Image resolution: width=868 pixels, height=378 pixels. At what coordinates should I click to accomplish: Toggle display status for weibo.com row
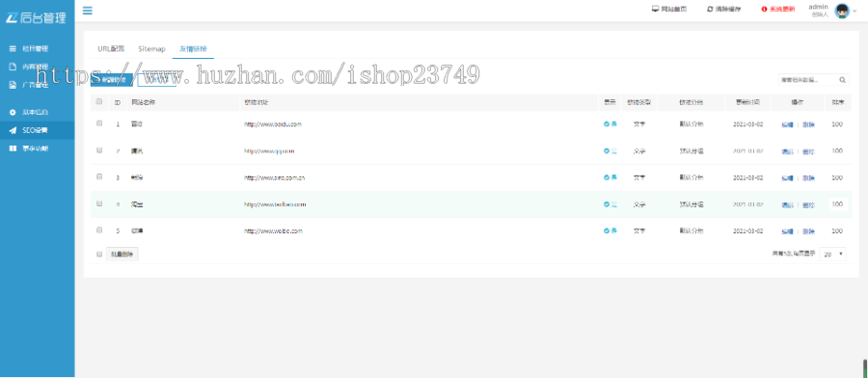click(610, 230)
